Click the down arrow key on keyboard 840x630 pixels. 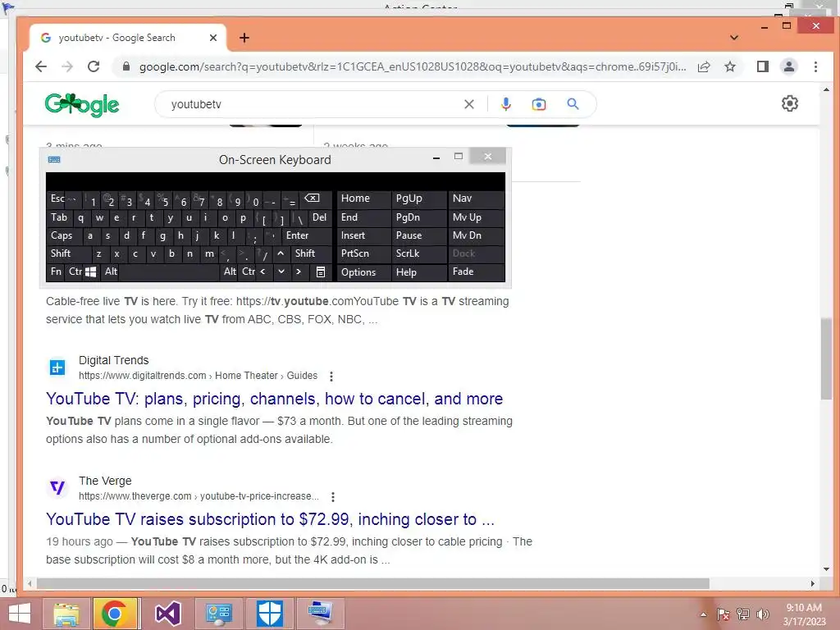(x=281, y=272)
